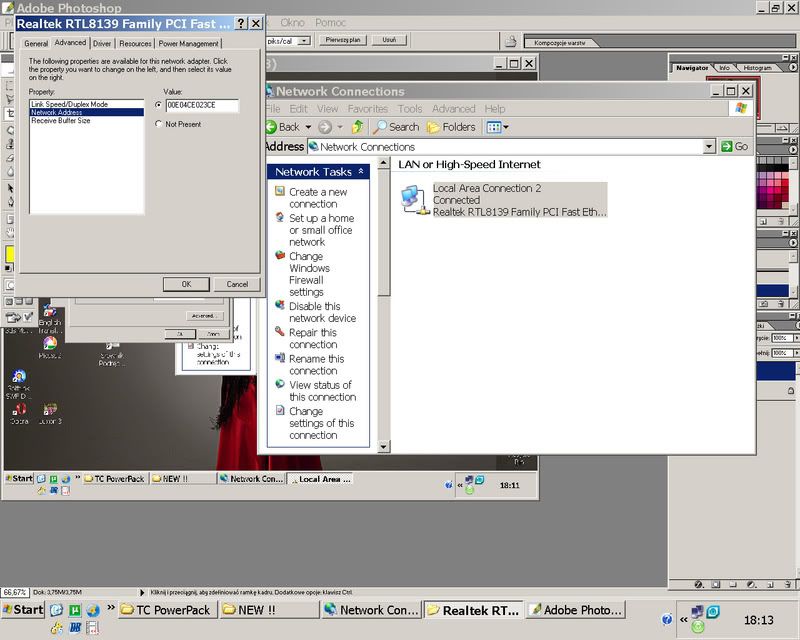The width and height of the screenshot is (800, 640).
Task: Click the blue help icon in system tray
Action: click(667, 620)
